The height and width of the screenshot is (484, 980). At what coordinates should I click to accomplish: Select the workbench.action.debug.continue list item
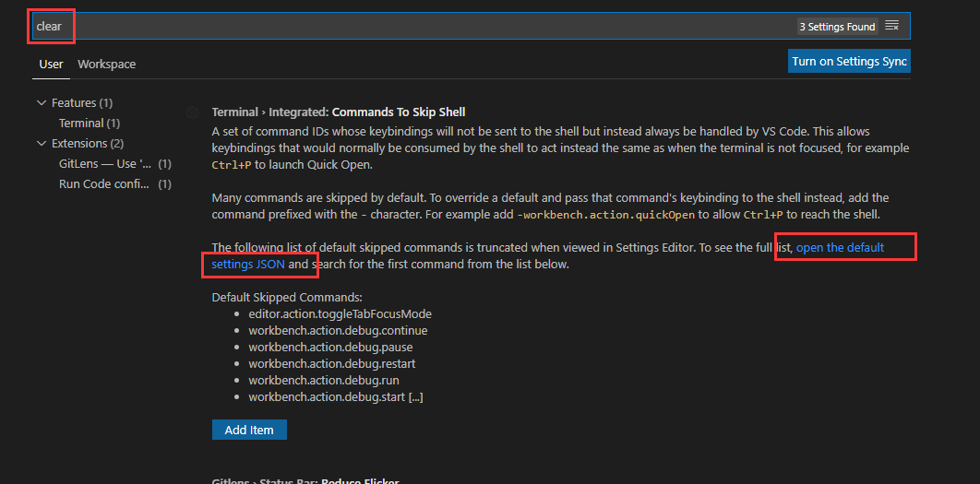[338, 330]
